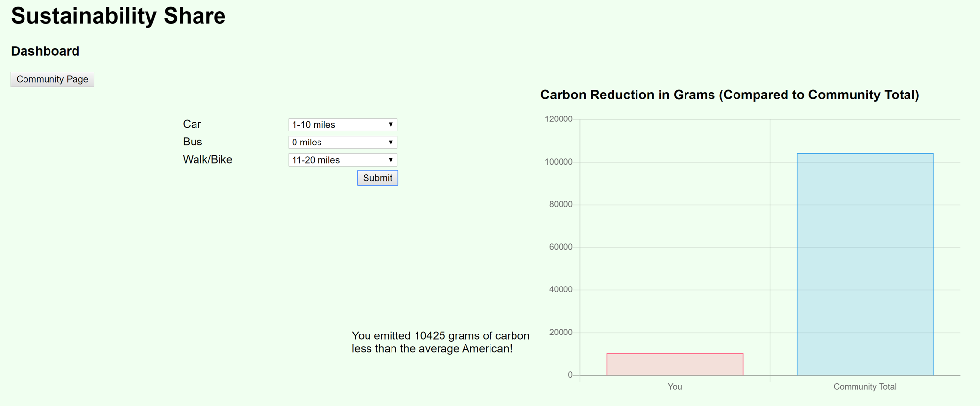
Task: Open the Walk/Bike miles dropdown
Action: point(343,160)
